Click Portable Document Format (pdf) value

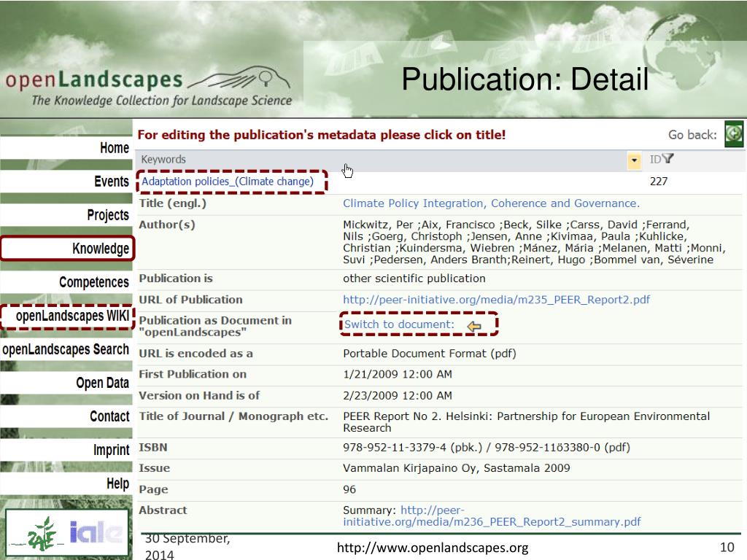(429, 354)
